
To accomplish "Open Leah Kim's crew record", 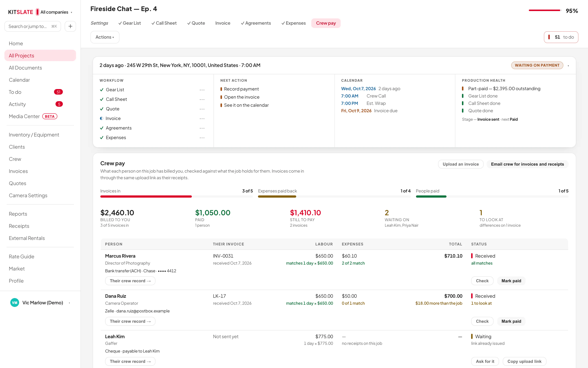I will coord(130,361).
